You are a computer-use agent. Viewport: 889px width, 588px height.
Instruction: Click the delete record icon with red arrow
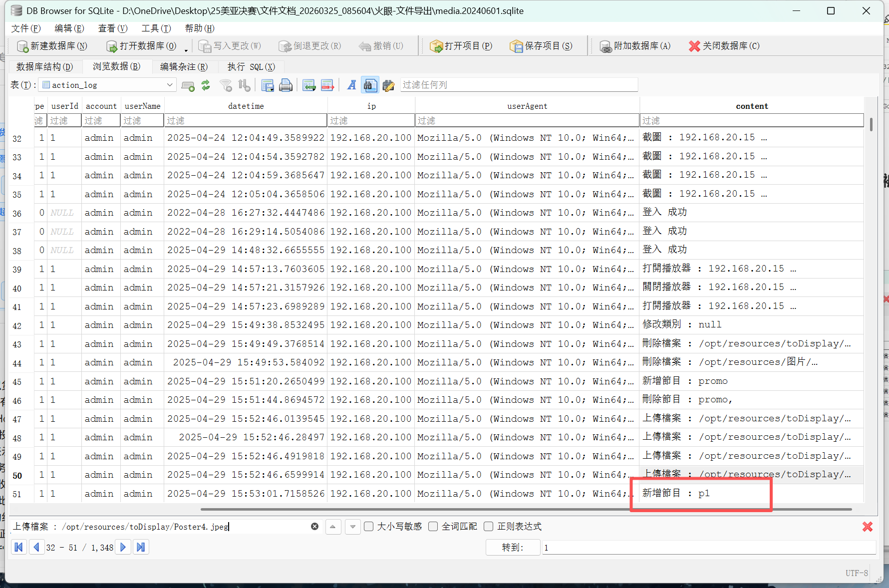pos(327,85)
